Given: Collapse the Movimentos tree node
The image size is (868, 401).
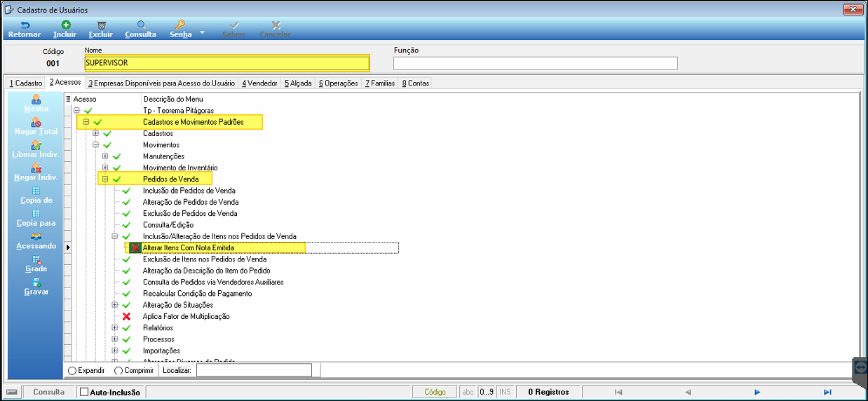Looking at the screenshot, I should (x=96, y=144).
